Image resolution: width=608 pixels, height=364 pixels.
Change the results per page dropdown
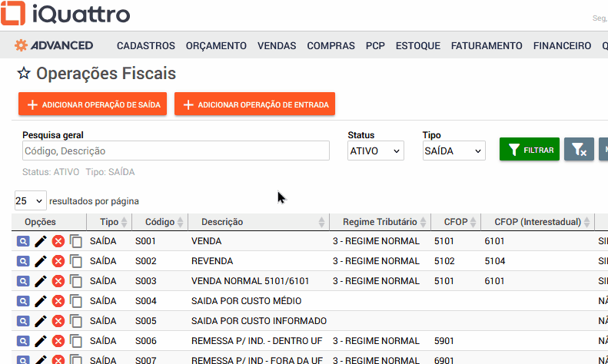[x=30, y=200]
